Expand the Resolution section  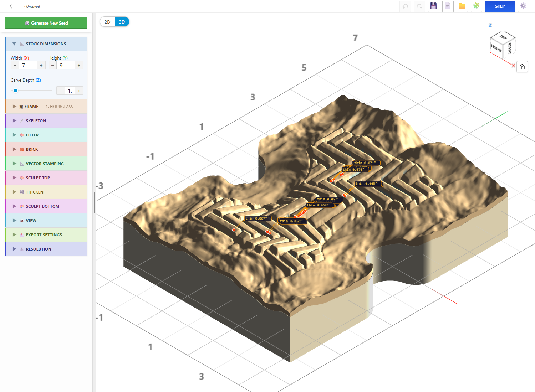[47, 249]
